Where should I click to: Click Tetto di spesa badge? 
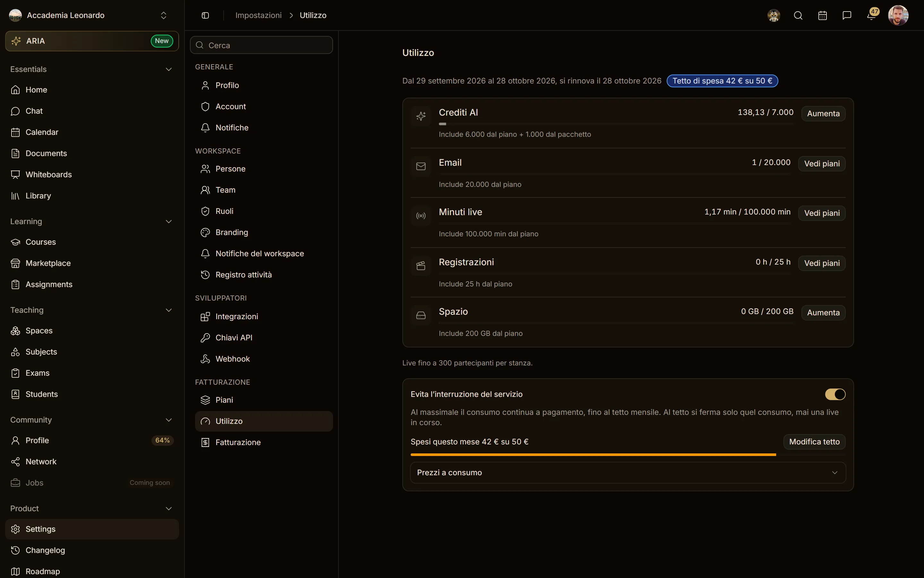[722, 81]
